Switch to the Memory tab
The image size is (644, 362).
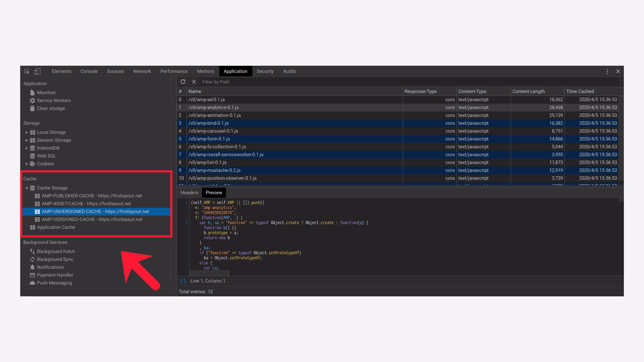[205, 71]
